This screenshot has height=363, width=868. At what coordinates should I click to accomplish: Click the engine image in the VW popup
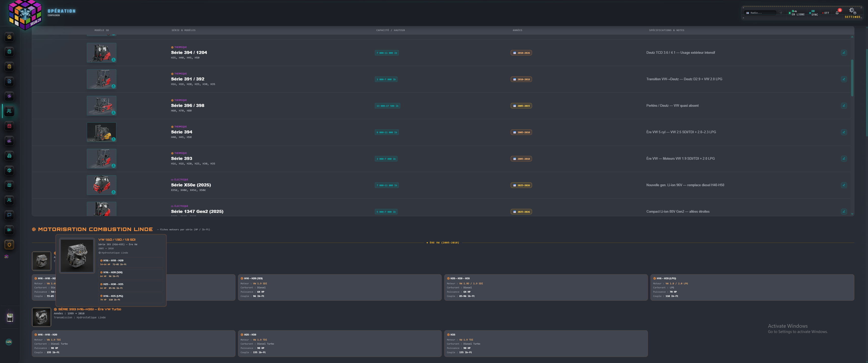(x=77, y=256)
